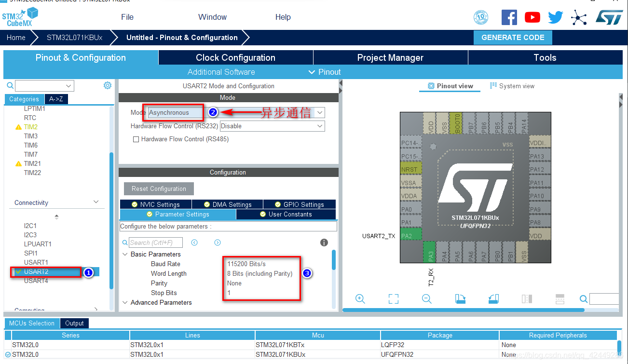Click the 10th anniversary badge icon
Screen dimensions: 628x364
tap(481, 18)
